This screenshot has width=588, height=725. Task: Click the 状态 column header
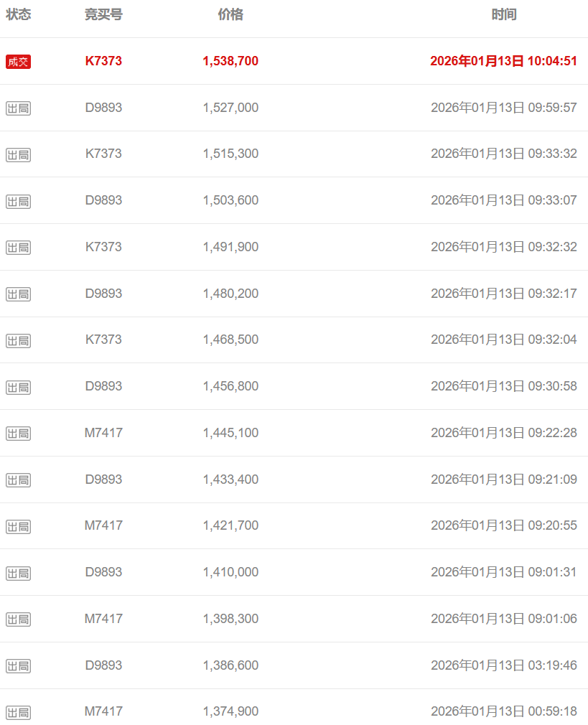point(18,14)
